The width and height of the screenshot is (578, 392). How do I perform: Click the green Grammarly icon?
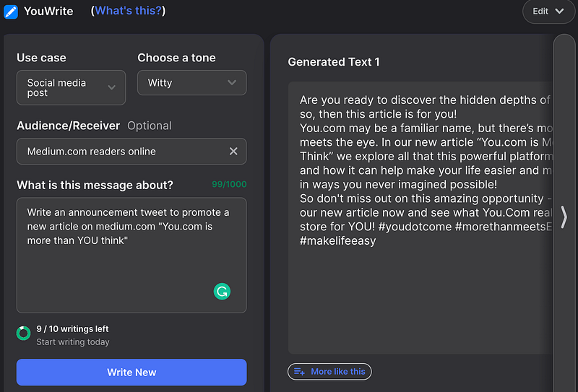[x=222, y=292]
